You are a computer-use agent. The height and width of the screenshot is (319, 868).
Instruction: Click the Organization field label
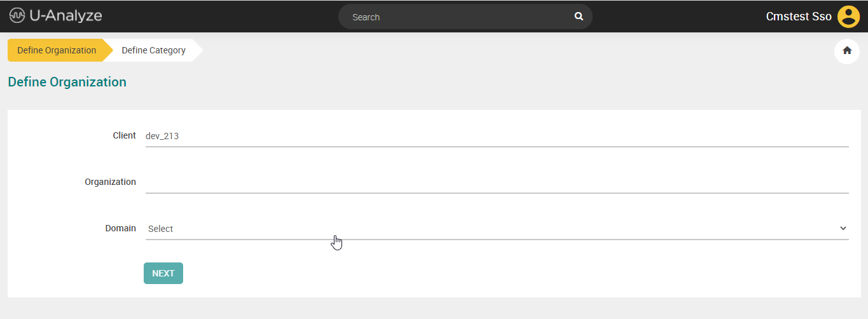110,182
